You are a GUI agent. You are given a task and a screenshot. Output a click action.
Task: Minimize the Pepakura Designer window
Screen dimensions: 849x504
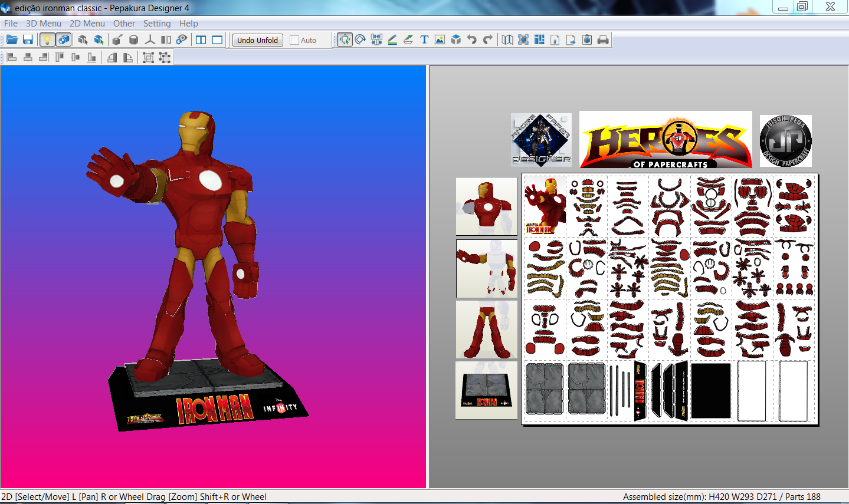pos(783,6)
